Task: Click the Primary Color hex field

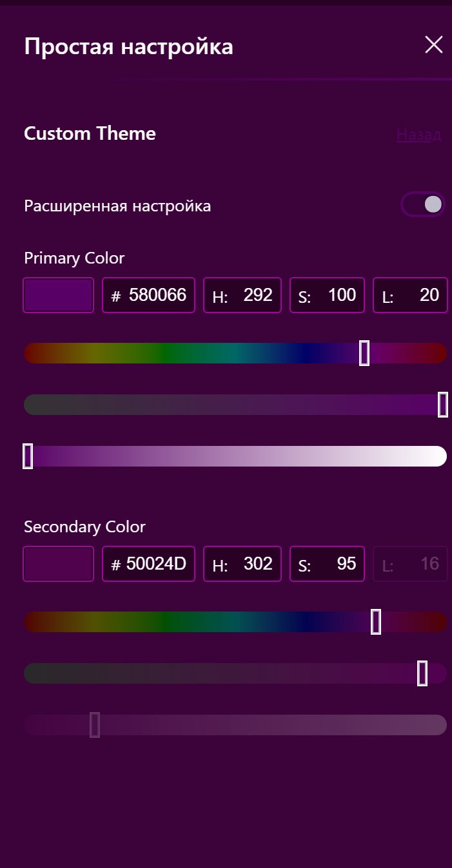Action: [x=149, y=295]
